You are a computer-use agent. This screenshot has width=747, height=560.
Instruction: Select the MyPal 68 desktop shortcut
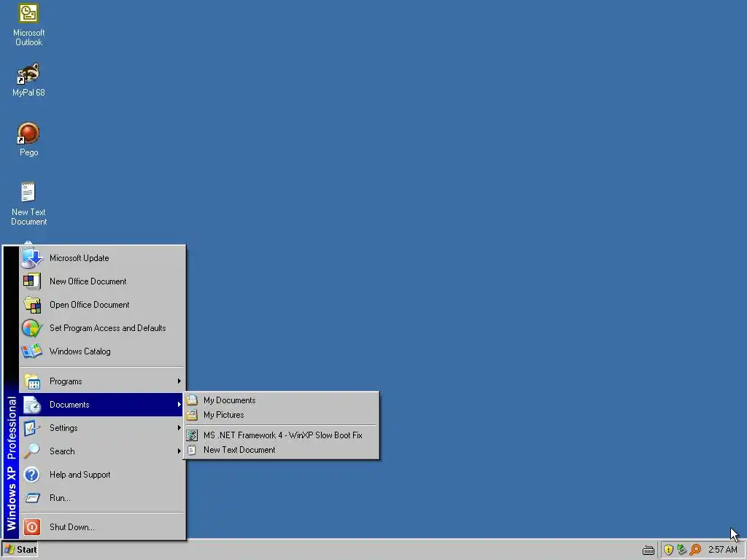[x=28, y=79]
